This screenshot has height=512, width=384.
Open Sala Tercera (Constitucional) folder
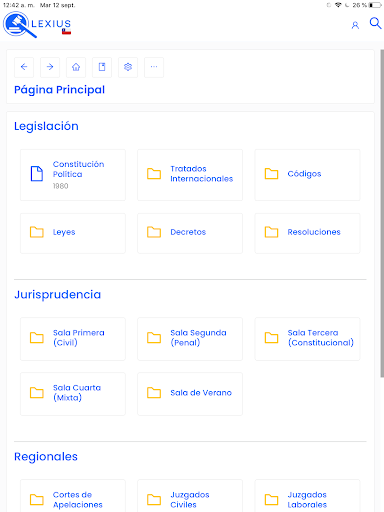point(307,339)
